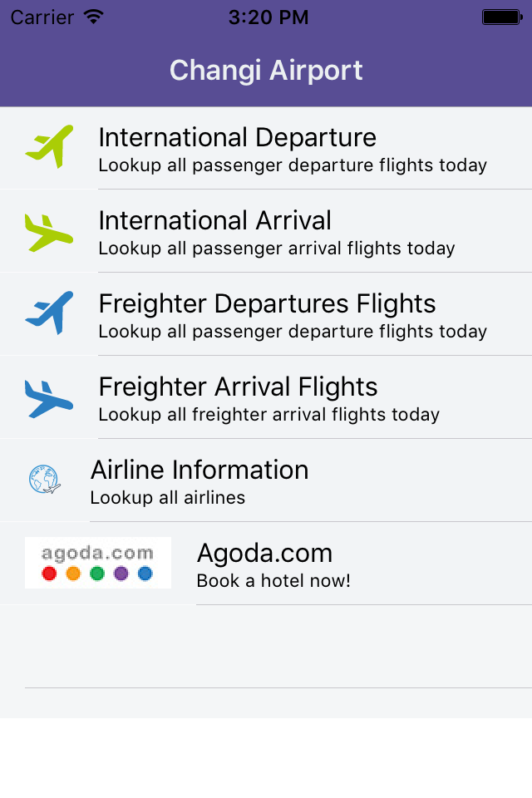The width and height of the screenshot is (532, 798).
Task: Open International Departure flight lookup
Action: click(x=266, y=146)
